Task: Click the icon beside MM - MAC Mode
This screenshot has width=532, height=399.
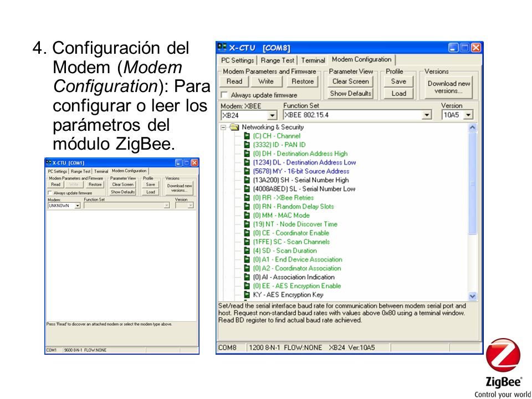Action: [247, 216]
